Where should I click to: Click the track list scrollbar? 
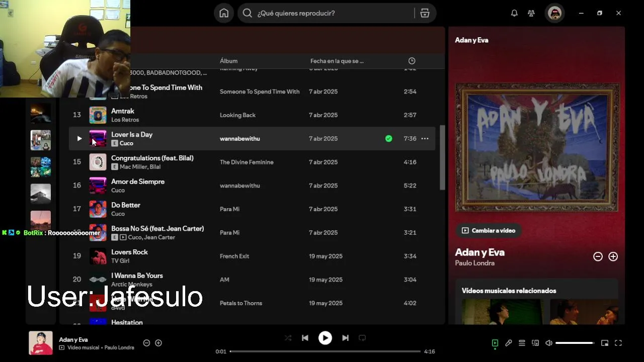point(442,158)
